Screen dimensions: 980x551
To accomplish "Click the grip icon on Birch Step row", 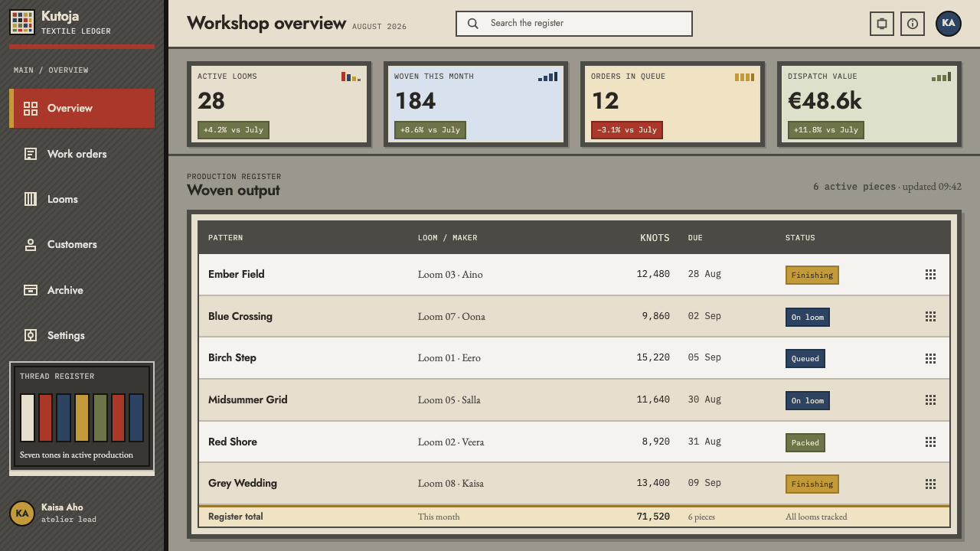I will pos(931,358).
